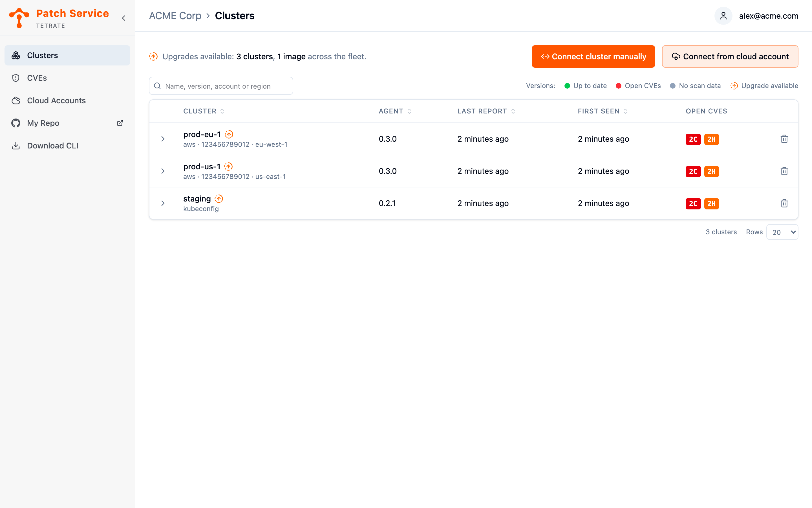Delete the prod-eu-1 cluster via trash icon

click(x=784, y=139)
